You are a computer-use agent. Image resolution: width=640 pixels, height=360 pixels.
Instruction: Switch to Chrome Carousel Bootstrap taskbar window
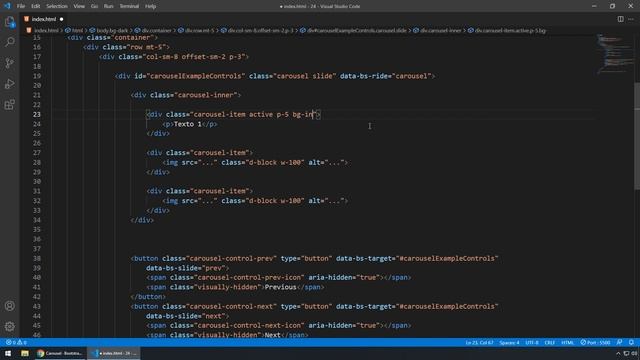pos(60,353)
